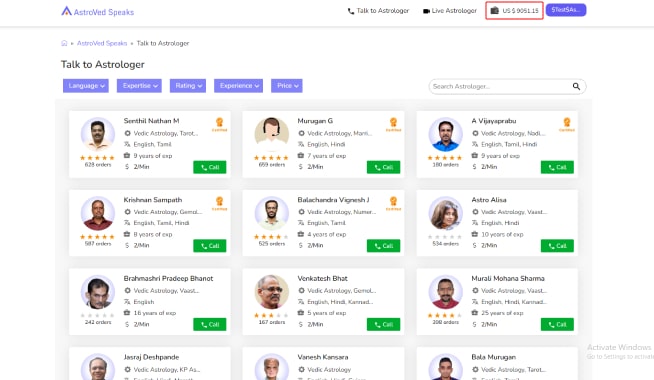Open Astro Alisa profile photo
654x380 pixels.
point(446,213)
